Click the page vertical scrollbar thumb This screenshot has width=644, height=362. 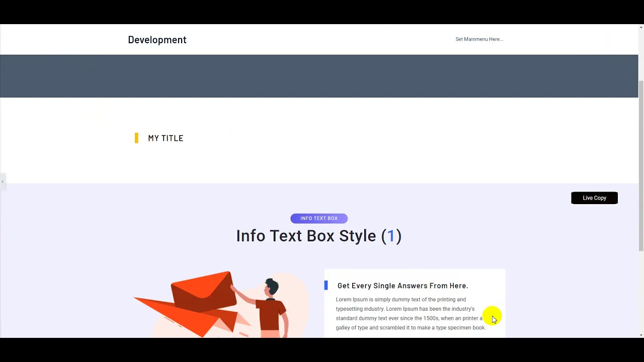pos(641,166)
